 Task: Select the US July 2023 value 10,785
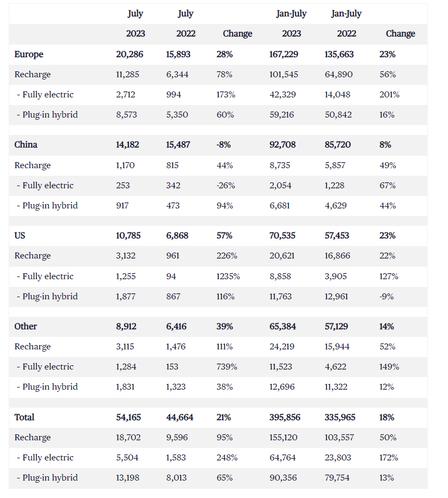pyautogui.click(x=128, y=236)
